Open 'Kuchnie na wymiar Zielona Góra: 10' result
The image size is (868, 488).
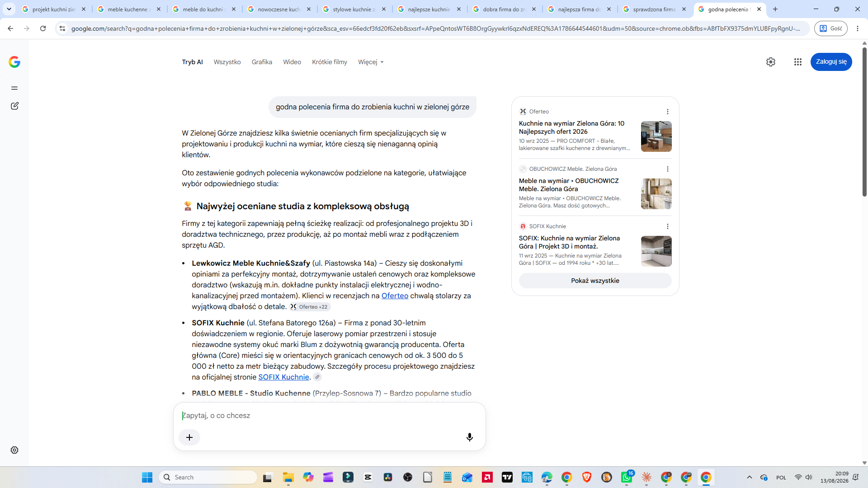point(571,127)
